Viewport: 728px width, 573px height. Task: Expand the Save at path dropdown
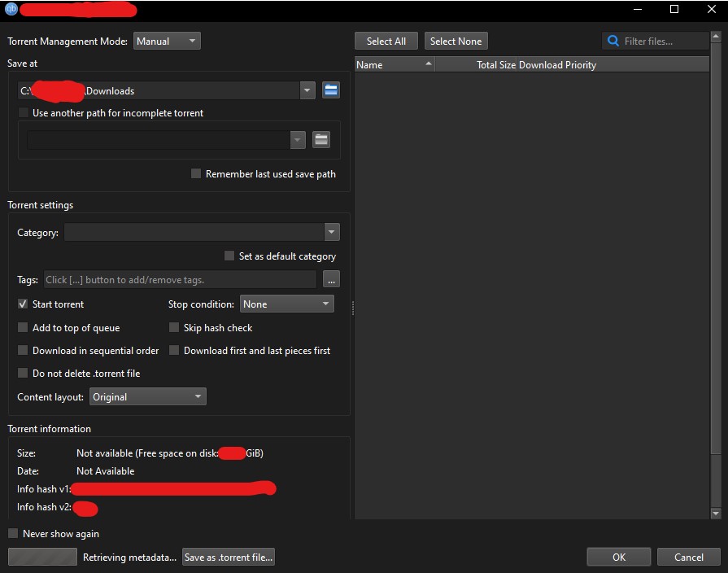click(x=307, y=90)
